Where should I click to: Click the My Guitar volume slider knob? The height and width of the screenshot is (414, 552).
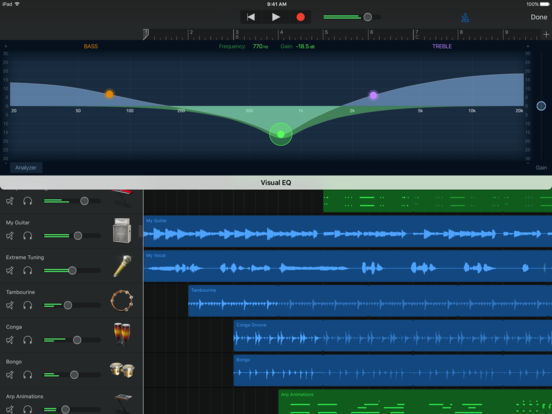(77, 236)
